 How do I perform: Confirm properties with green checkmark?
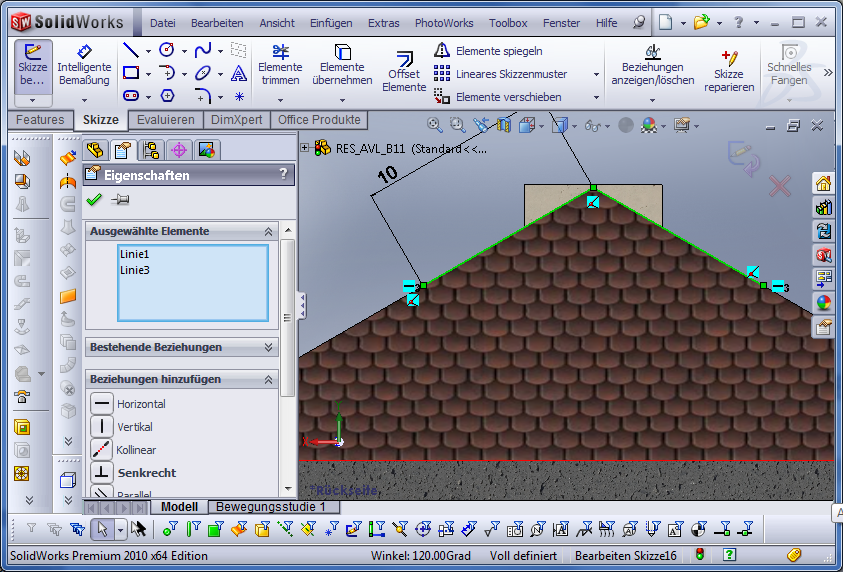pos(95,200)
